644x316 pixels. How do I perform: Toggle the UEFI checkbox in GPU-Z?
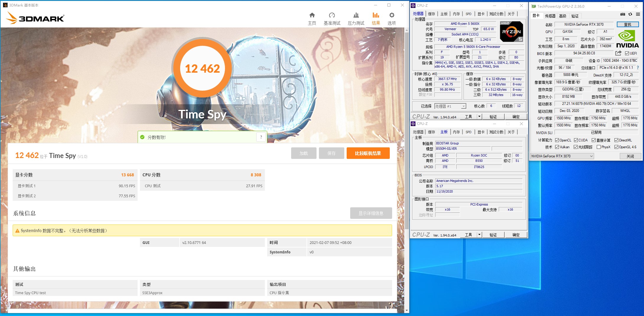627,53
